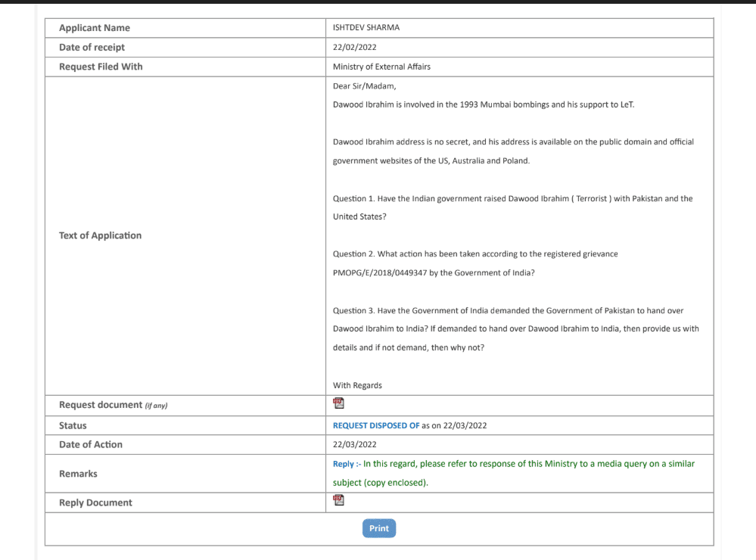Open the Request document PDF icon

pyautogui.click(x=338, y=404)
